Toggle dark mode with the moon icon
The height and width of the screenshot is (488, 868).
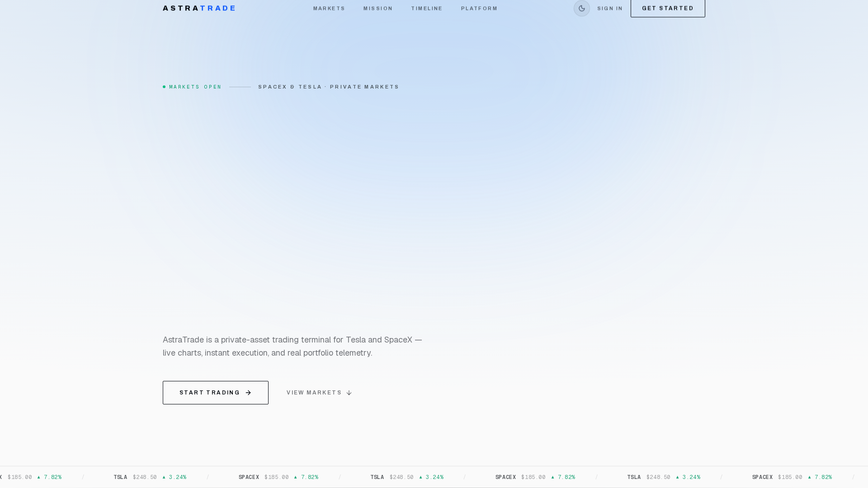coord(581,8)
